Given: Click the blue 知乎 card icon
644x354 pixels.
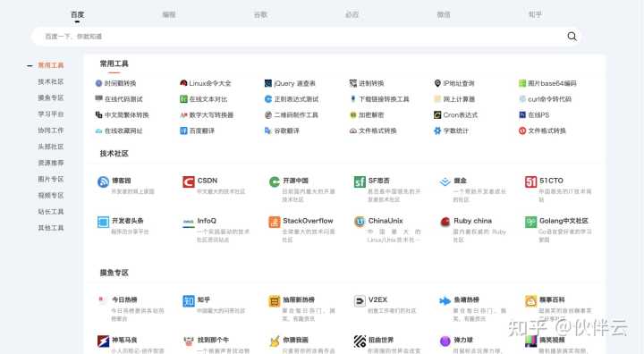Looking at the screenshot, I should click(x=189, y=300).
